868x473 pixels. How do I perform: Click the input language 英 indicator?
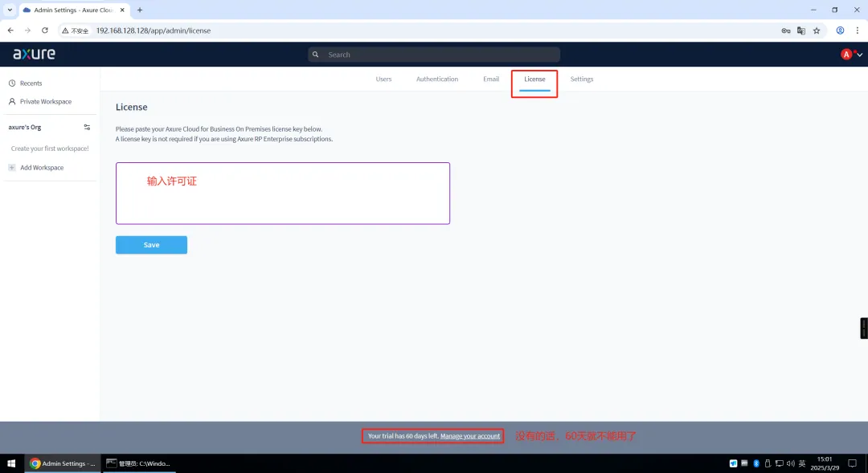coord(801,463)
